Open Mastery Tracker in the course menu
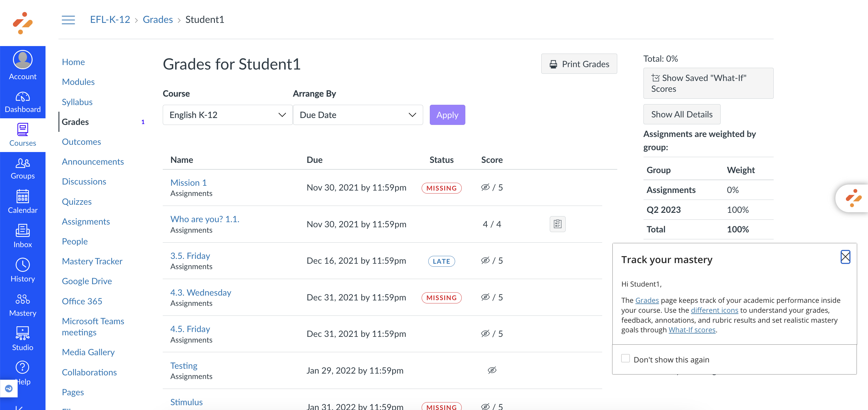This screenshot has width=868, height=410. (92, 261)
